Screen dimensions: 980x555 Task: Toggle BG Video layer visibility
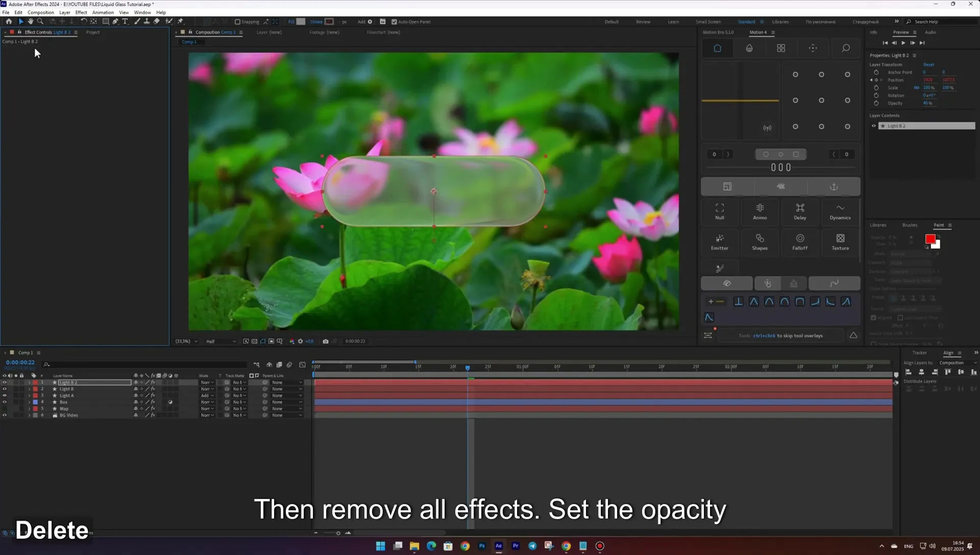5,415
